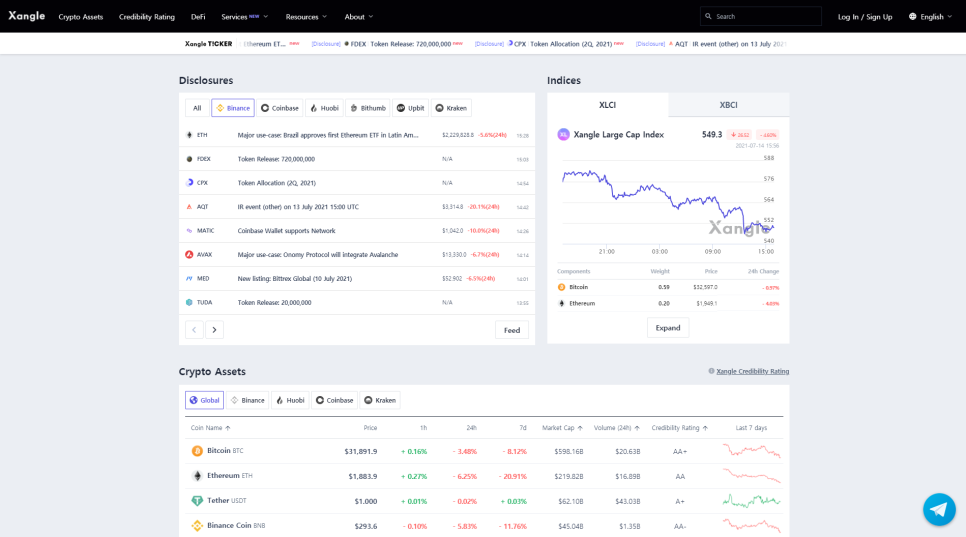Click the MATIC coin icon in Disclosures
Viewport: 966px width, 537px height.
pyautogui.click(x=189, y=231)
